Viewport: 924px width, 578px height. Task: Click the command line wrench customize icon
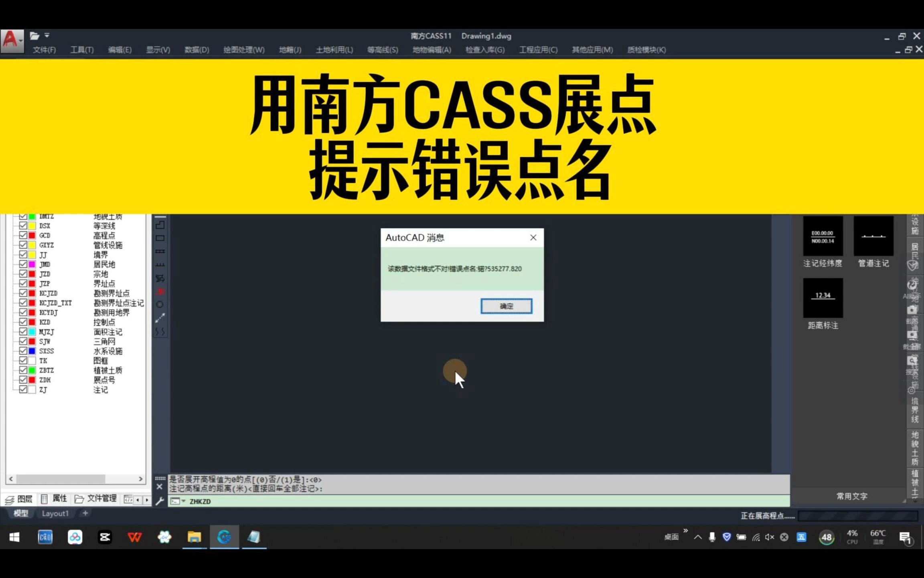160,501
